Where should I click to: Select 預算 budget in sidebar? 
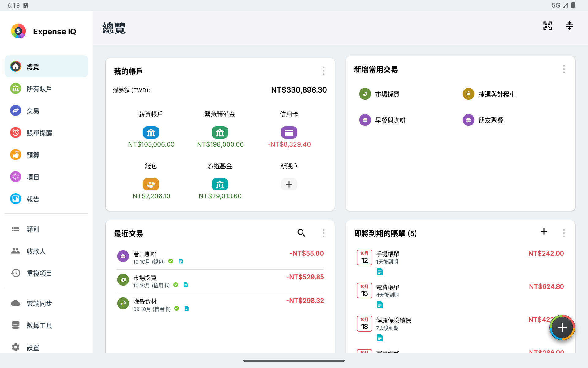click(46, 155)
